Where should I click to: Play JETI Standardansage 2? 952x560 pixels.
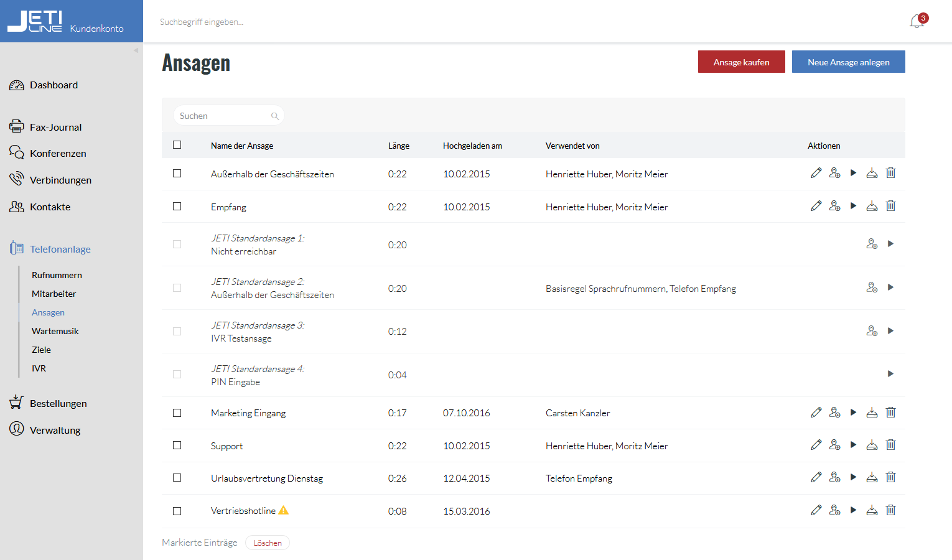point(891,287)
